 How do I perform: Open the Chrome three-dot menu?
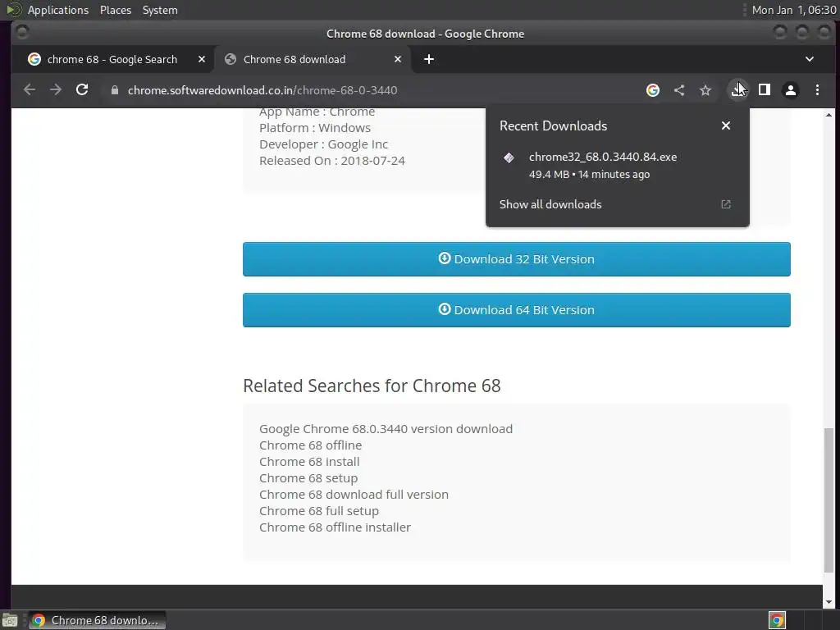point(817,90)
